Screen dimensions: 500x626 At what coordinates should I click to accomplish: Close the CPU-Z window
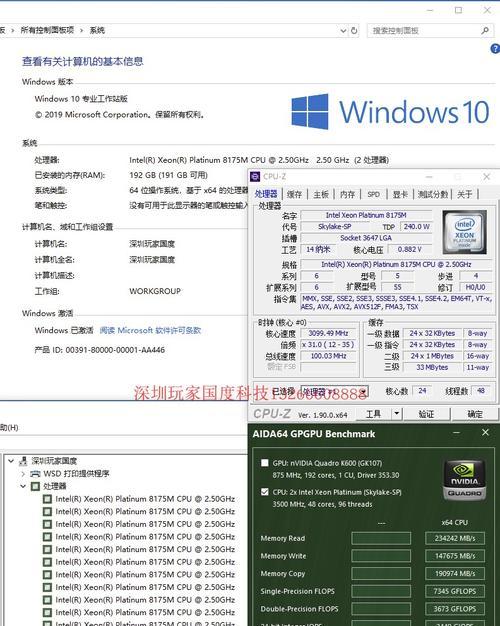(x=486, y=176)
